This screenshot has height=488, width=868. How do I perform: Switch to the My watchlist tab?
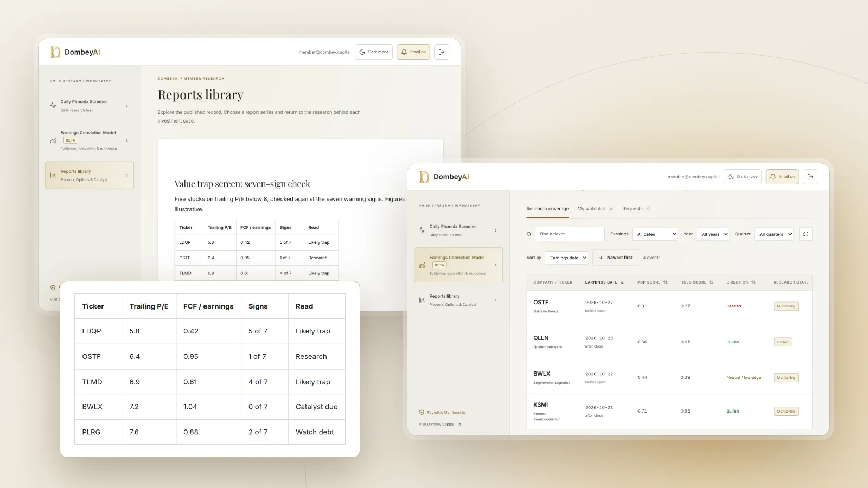[595, 209]
